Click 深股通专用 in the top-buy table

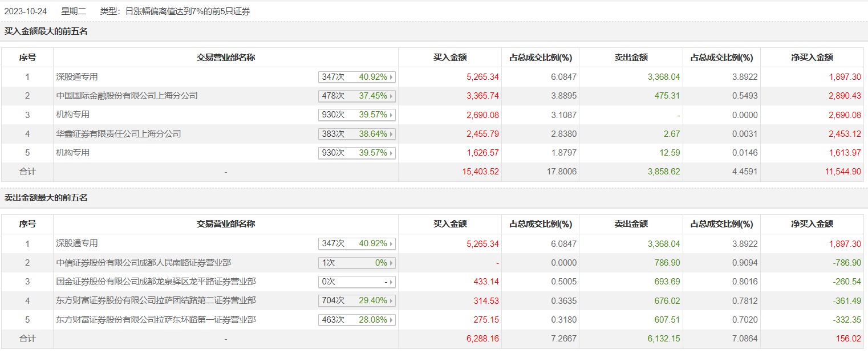[x=77, y=77]
